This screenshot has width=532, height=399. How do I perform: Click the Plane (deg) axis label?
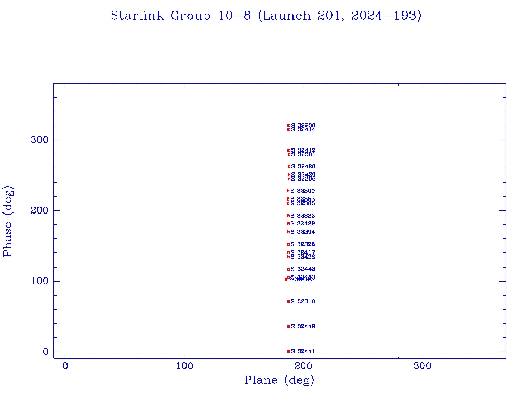pyautogui.click(x=280, y=381)
